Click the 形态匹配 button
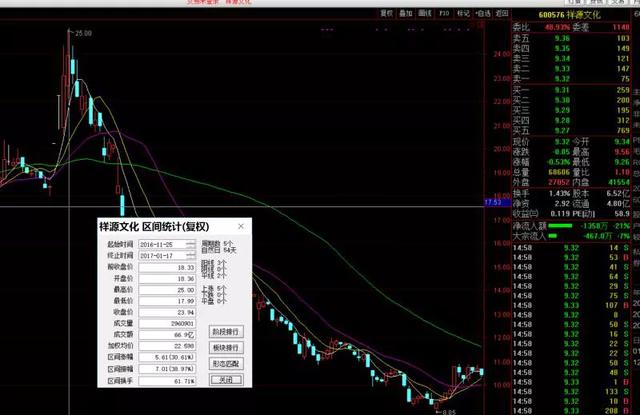 (x=226, y=364)
